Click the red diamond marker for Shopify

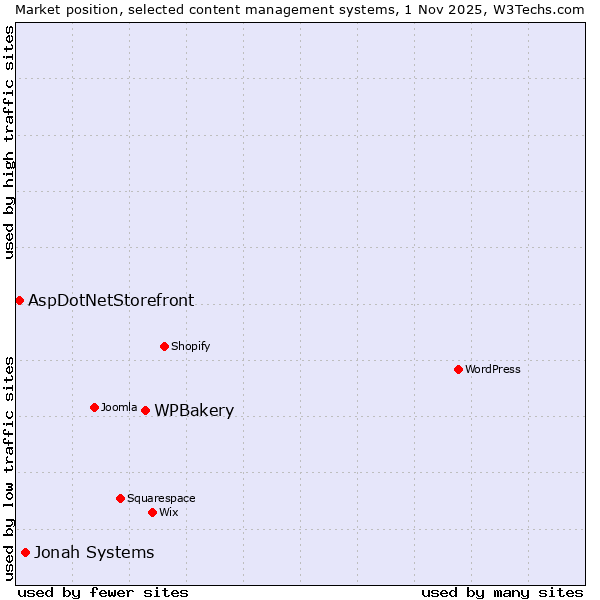(x=164, y=346)
